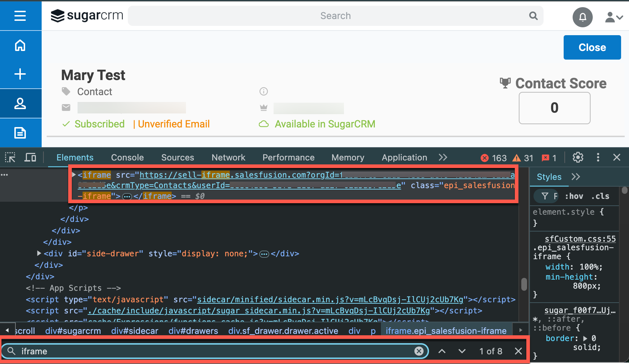
Task: Click the Styles filter funnel icon
Action: pyautogui.click(x=545, y=196)
